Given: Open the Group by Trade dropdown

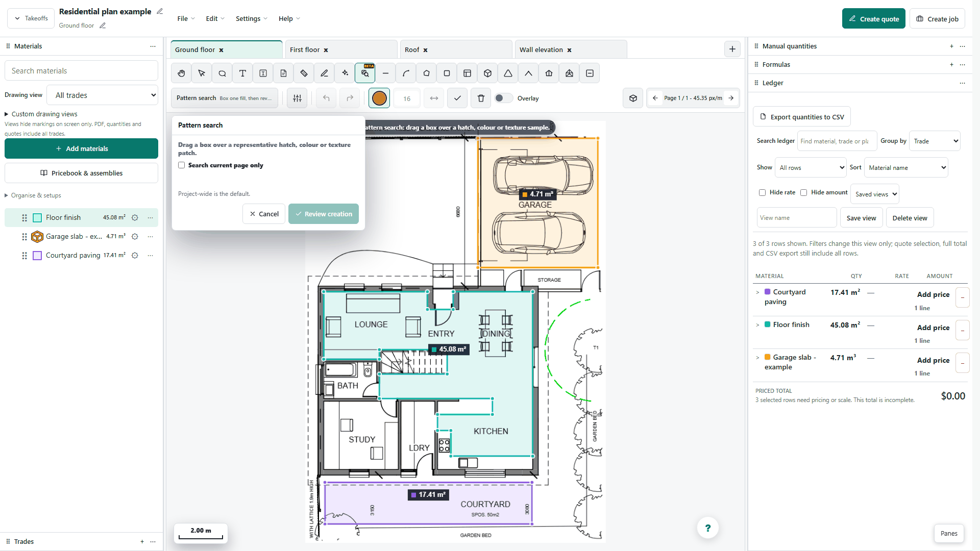Looking at the screenshot, I should pos(935,141).
